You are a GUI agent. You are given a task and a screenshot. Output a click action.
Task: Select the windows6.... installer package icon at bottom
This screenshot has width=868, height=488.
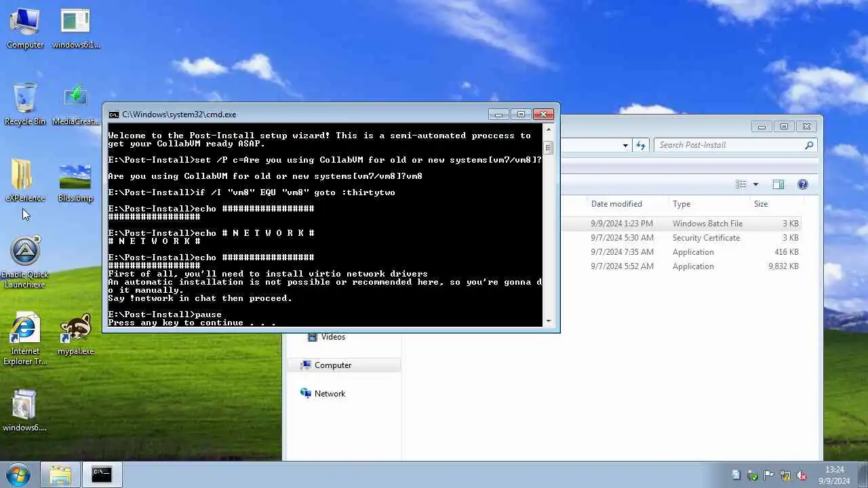25,411
